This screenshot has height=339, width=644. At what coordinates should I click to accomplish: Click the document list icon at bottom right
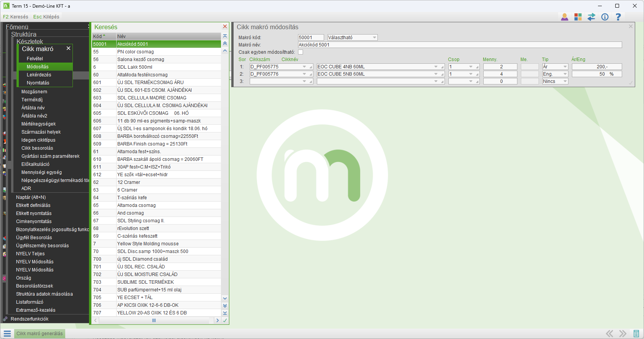coord(636,334)
